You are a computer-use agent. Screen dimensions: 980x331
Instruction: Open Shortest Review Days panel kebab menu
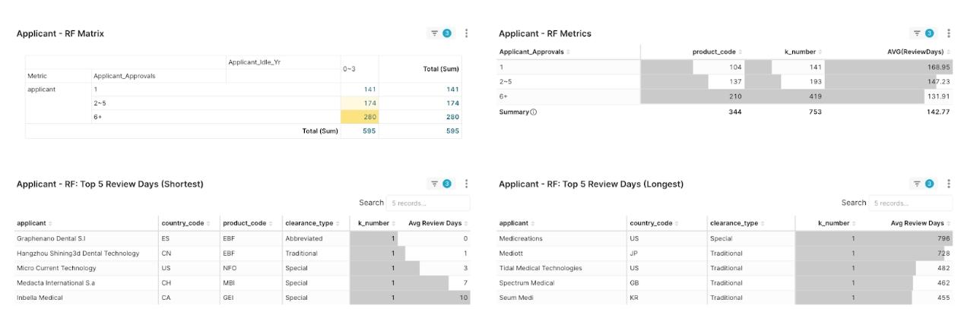click(467, 184)
